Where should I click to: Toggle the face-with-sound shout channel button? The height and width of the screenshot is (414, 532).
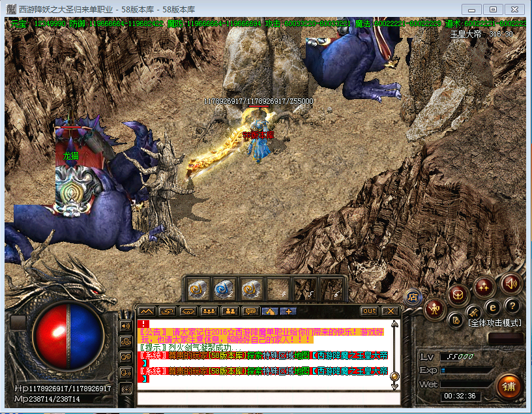126,373
